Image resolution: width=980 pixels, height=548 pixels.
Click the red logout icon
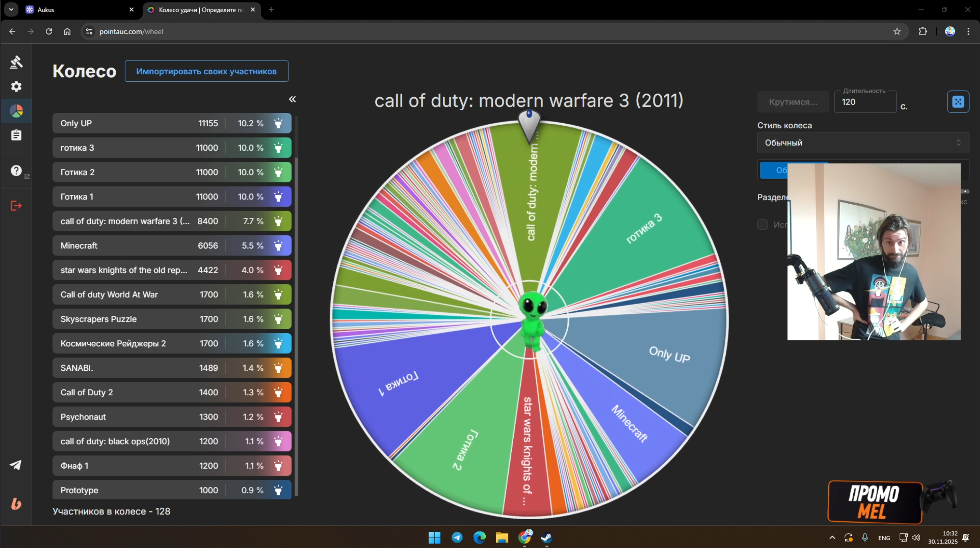[16, 206]
